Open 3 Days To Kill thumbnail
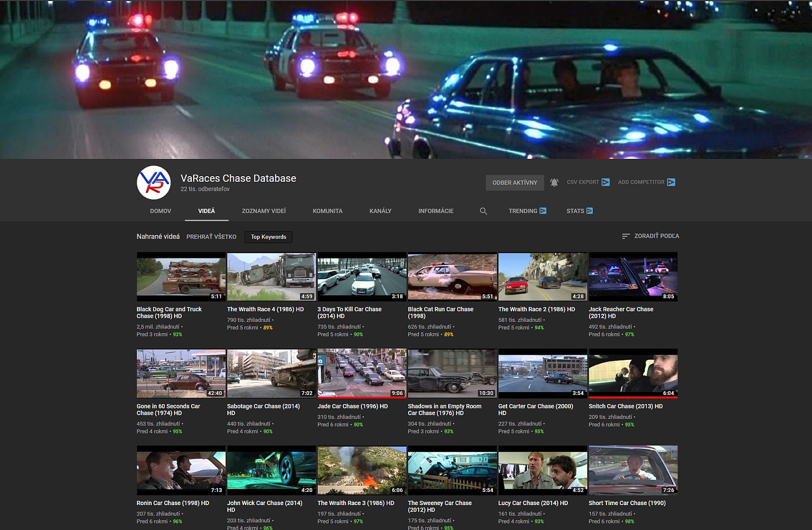Screen dimensions: 812x530 click(362, 277)
